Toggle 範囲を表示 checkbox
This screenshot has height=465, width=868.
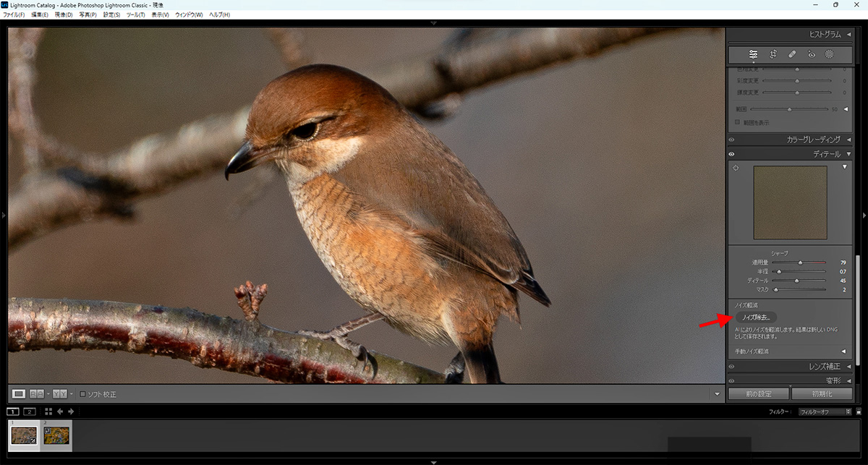click(x=738, y=122)
